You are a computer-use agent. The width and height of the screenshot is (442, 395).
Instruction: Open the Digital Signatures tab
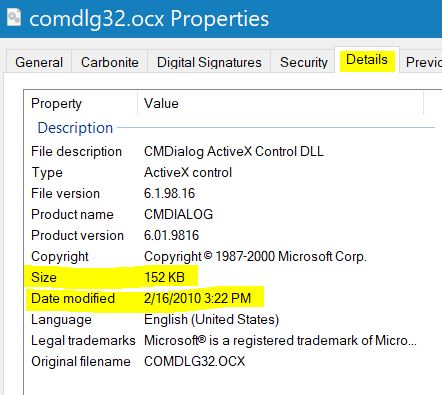[x=209, y=62]
